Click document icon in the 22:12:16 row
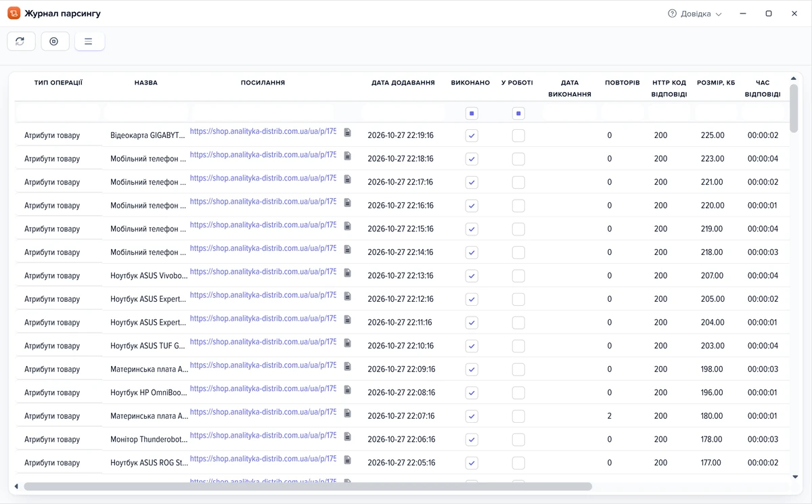The width and height of the screenshot is (812, 504). click(x=348, y=296)
